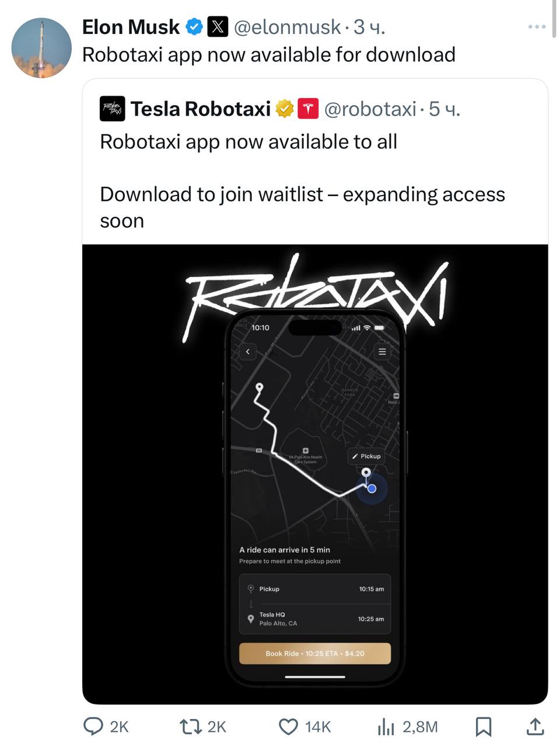Click the X affiliation badge beside Elon Musk
Image resolution: width=560 pixels, height=747 pixels.
(218, 27)
